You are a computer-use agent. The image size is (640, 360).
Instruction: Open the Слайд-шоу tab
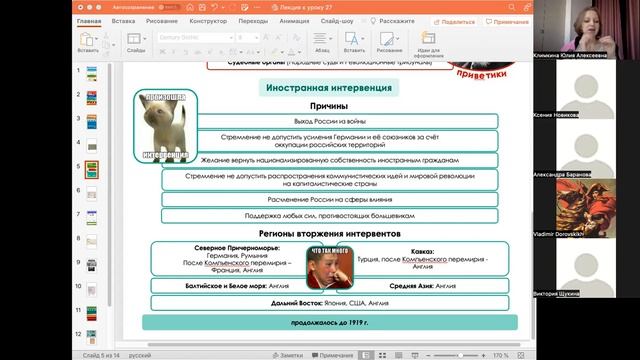click(x=337, y=21)
